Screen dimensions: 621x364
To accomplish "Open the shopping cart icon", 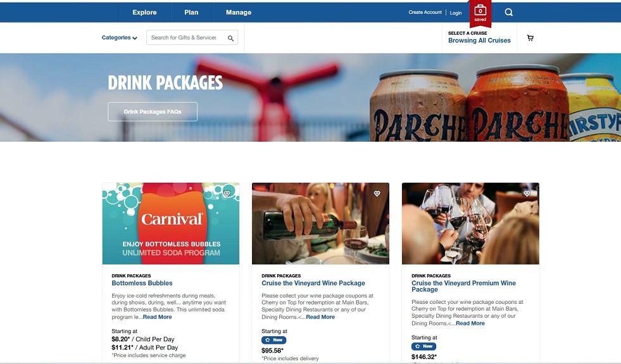I will pos(530,38).
